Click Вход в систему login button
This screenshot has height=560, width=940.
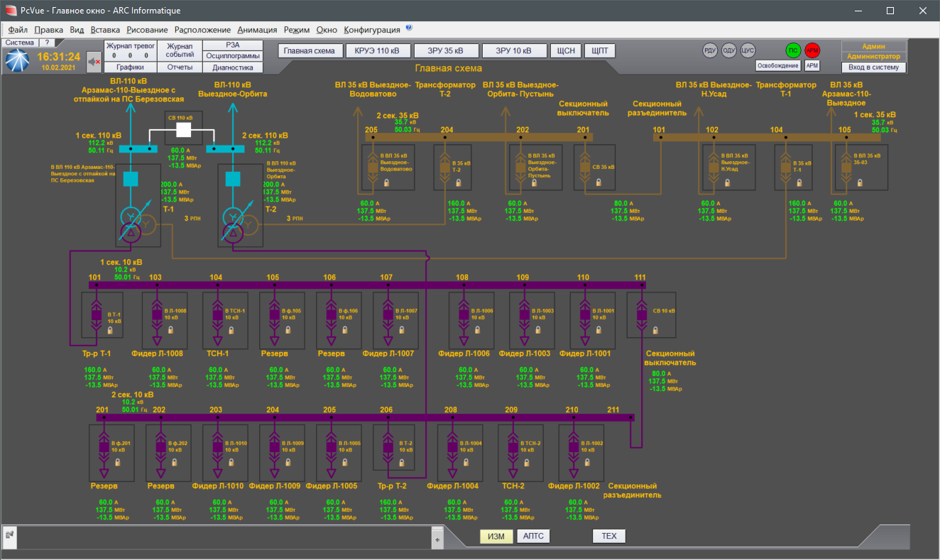(873, 67)
